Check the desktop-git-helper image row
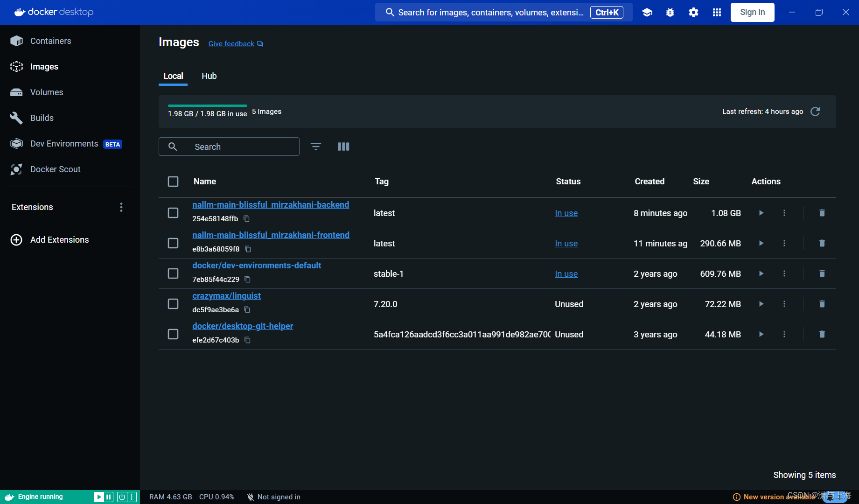The width and height of the screenshot is (859, 504). pos(173,334)
